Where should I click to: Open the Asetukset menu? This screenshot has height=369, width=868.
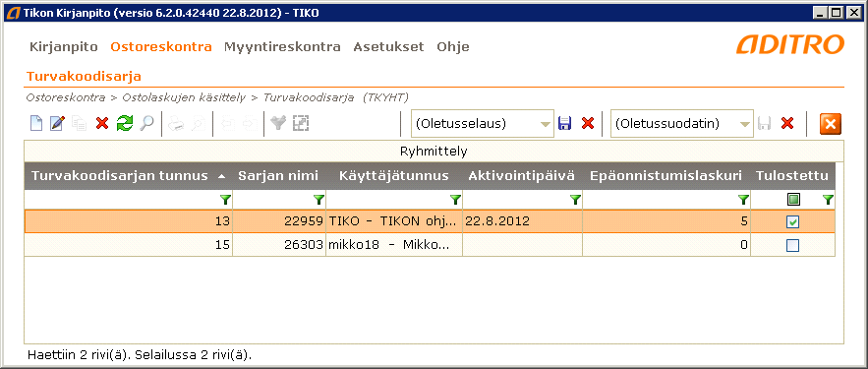coord(388,47)
